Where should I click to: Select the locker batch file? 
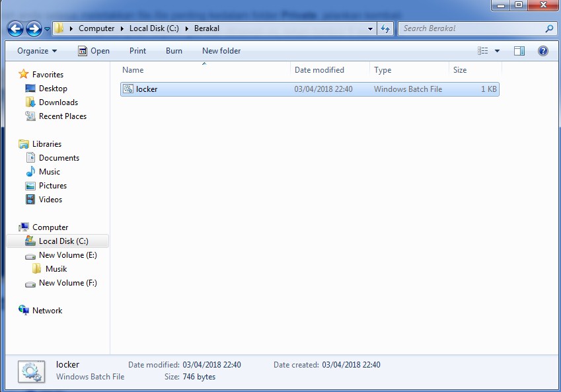point(147,89)
